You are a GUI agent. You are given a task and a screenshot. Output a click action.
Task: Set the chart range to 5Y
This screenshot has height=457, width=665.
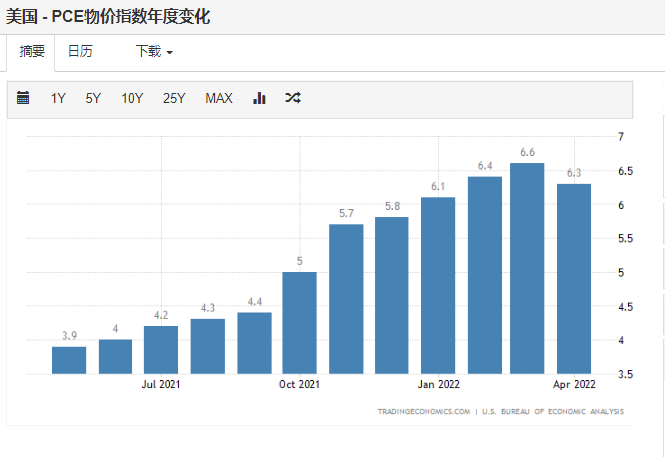click(x=93, y=98)
